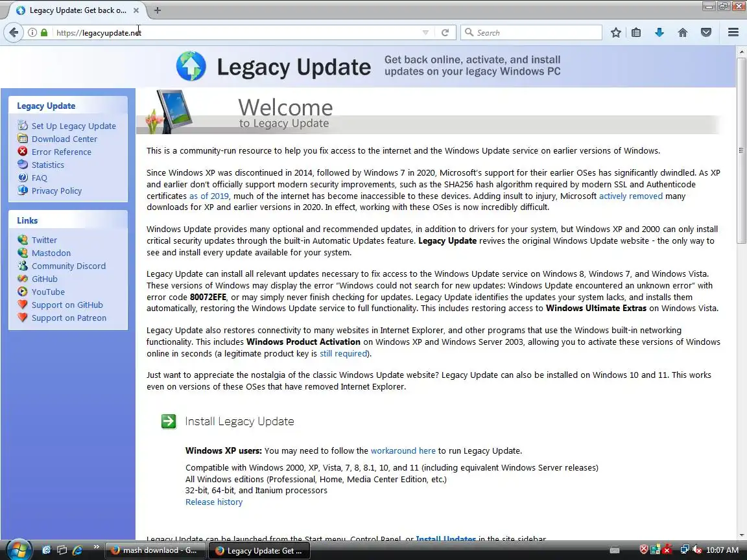The width and height of the screenshot is (747, 560).
Task: Follow the "as of 2019" link
Action: pyautogui.click(x=209, y=196)
